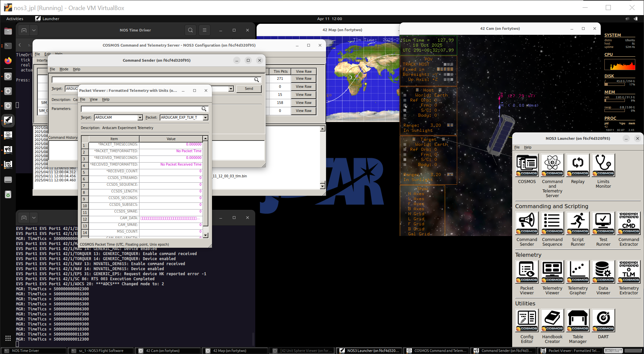Open the Mode menu in Command Sender
Image resolution: width=644 pixels, height=354 pixels.
click(64, 69)
